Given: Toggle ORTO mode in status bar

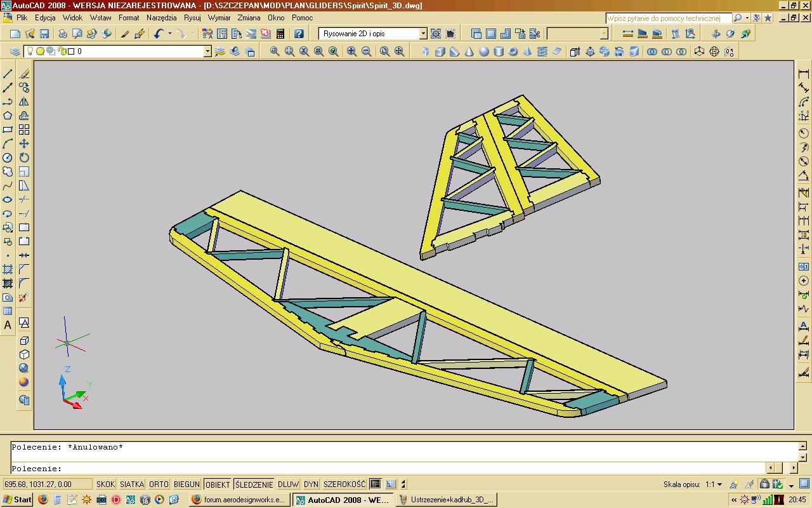Looking at the screenshot, I should pos(159,485).
